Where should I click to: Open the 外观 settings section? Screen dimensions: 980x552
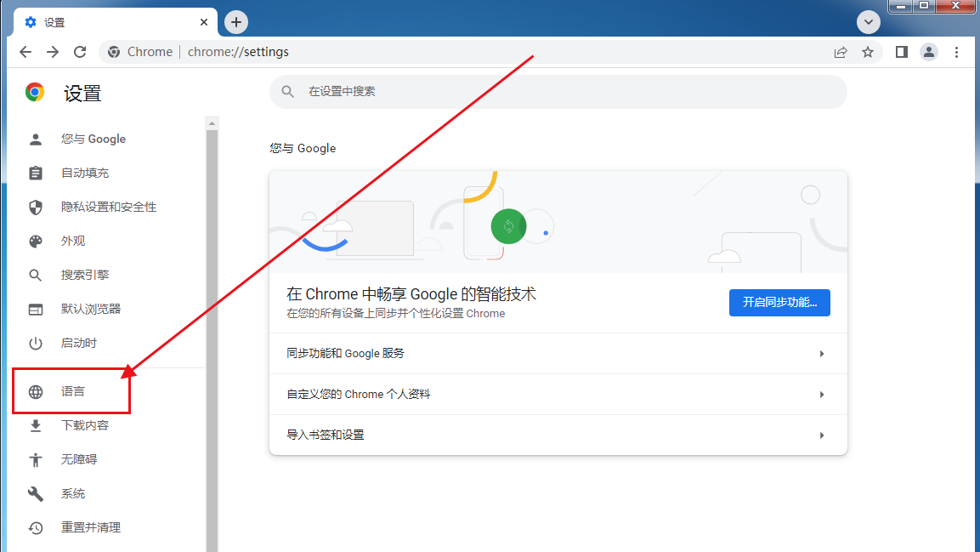73,242
